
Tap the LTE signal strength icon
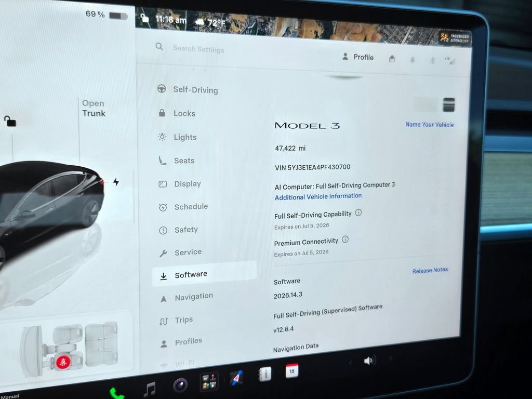click(450, 61)
